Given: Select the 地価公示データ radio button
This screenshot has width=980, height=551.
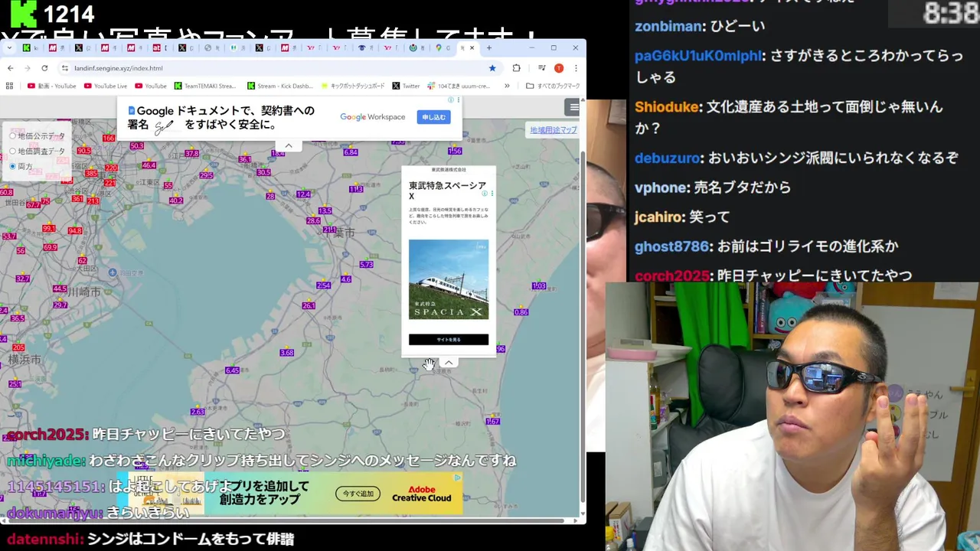Looking at the screenshot, I should pos(12,136).
